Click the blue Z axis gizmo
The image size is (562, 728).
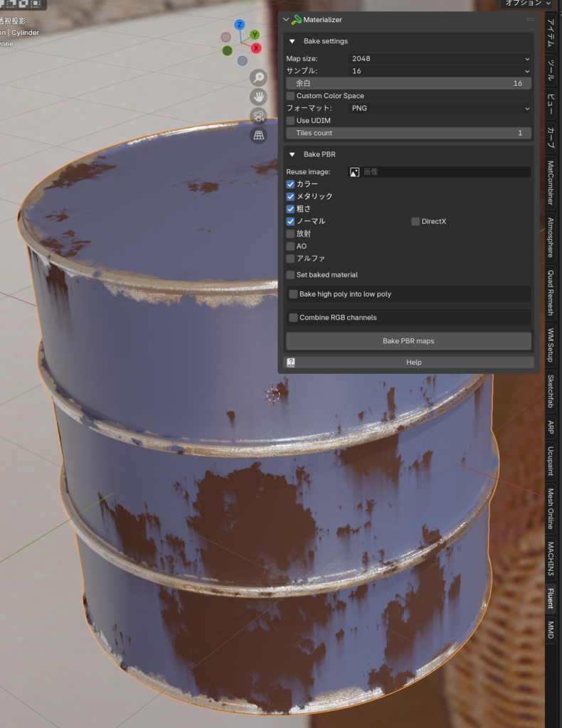240,25
